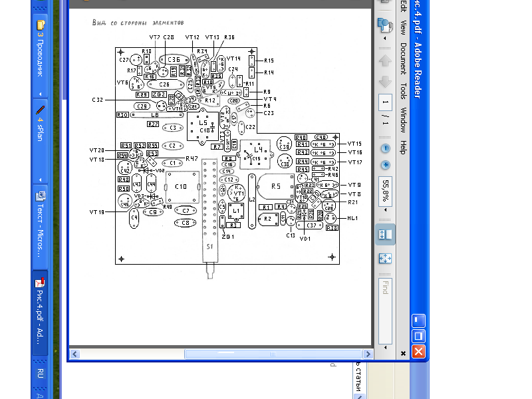Click the L5 coil label
The height and width of the screenshot is (399, 532).
pyautogui.click(x=203, y=123)
